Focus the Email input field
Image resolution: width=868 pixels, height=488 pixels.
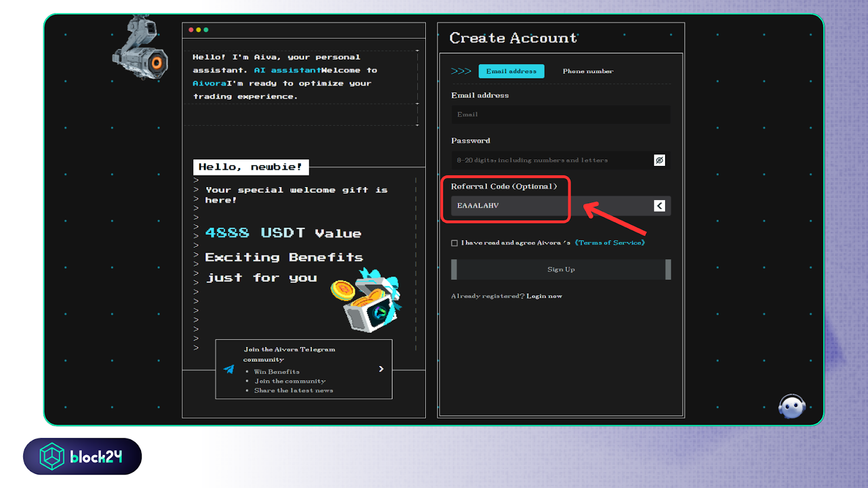(x=560, y=114)
